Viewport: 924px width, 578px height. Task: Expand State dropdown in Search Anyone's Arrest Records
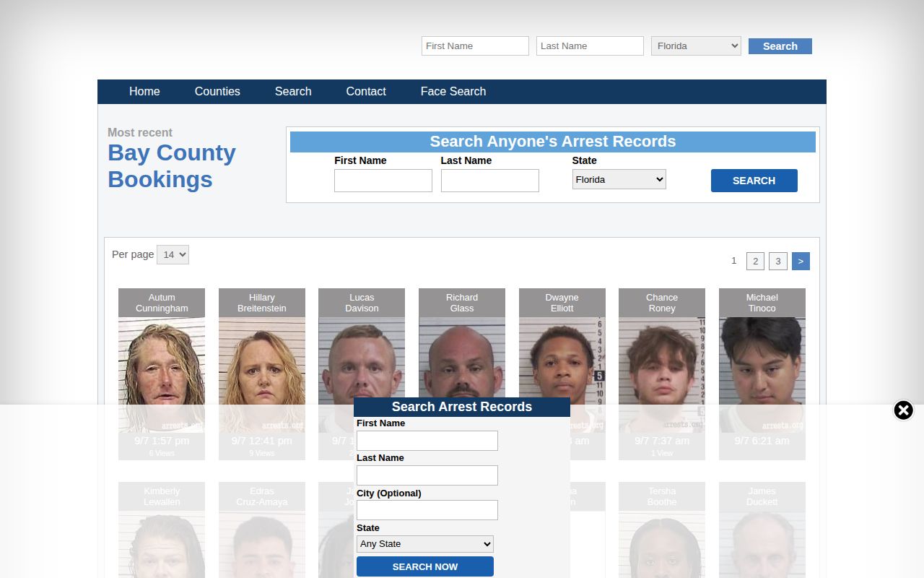619,179
